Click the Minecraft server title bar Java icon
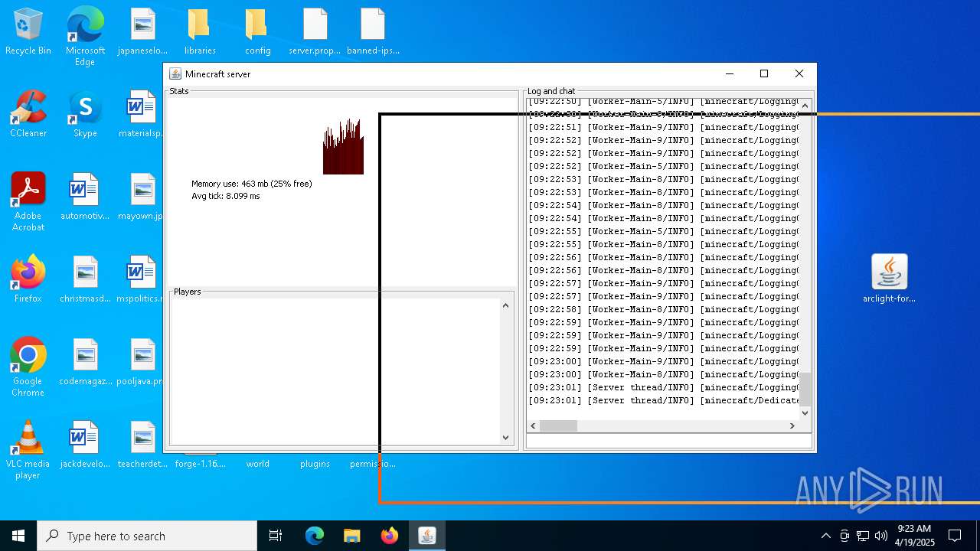Screen dimensions: 980x551 (x=175, y=74)
